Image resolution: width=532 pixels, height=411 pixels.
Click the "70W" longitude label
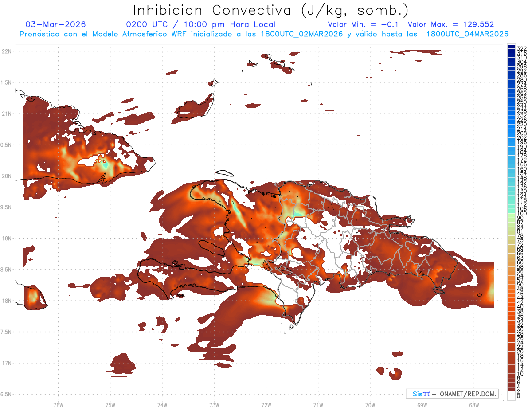point(370,405)
